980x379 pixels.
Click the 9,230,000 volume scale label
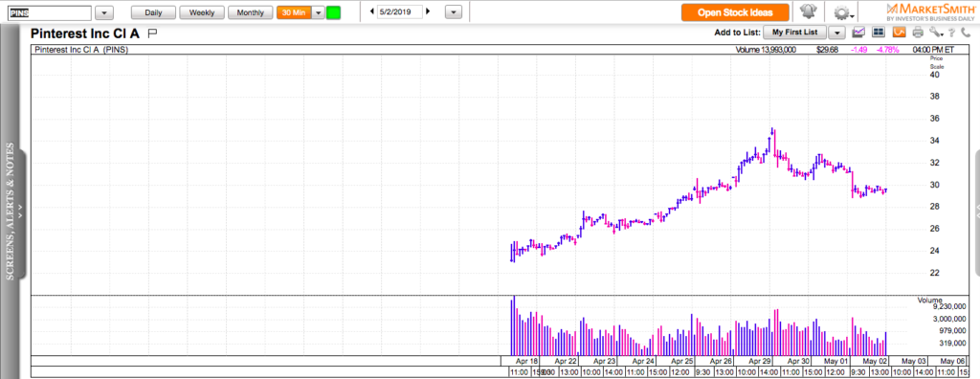point(950,306)
